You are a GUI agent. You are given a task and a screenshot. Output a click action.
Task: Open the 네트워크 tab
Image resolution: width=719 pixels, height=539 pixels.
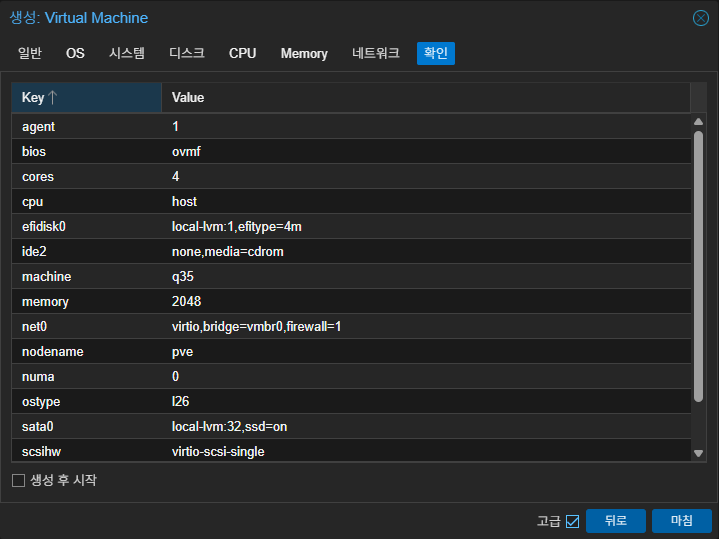pyautogui.click(x=376, y=53)
